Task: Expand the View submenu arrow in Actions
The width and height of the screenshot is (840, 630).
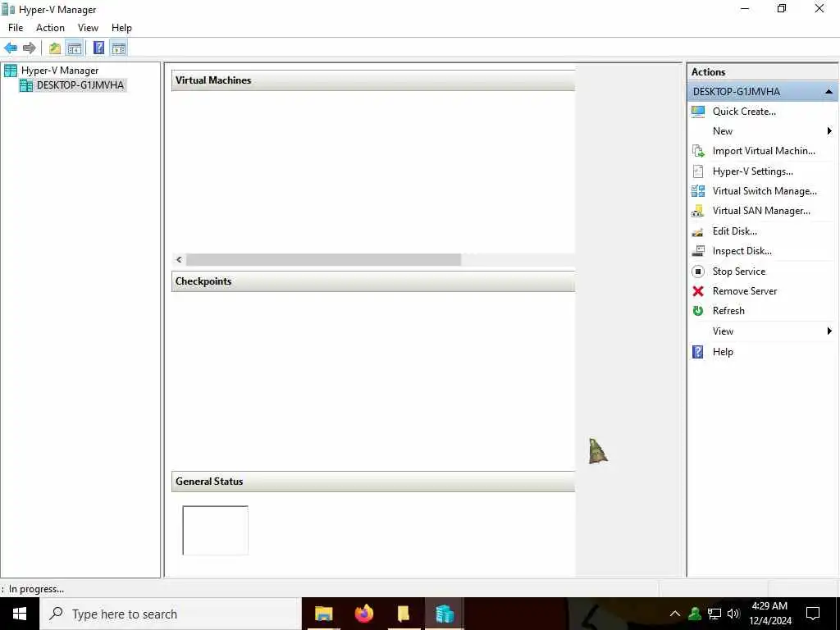Action: [829, 331]
